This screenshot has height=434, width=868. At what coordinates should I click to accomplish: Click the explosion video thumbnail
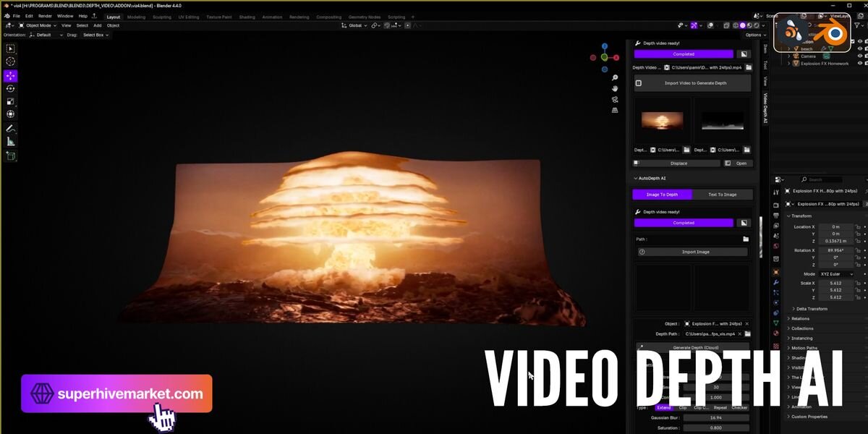[663, 120]
